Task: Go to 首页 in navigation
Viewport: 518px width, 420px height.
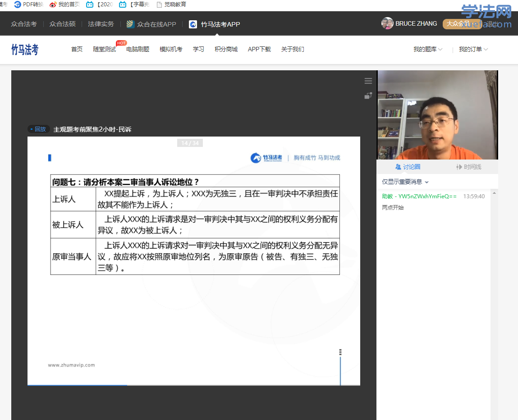Action: coord(77,49)
